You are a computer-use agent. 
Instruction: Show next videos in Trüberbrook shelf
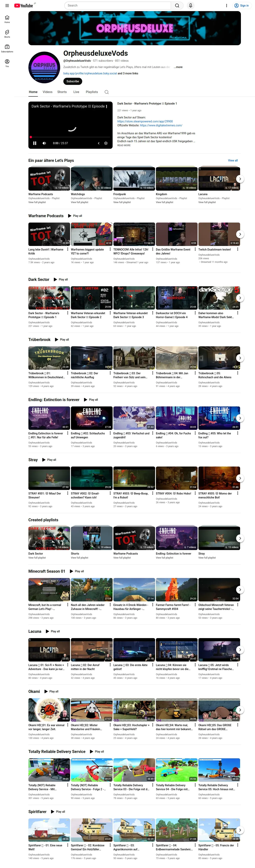(240, 358)
